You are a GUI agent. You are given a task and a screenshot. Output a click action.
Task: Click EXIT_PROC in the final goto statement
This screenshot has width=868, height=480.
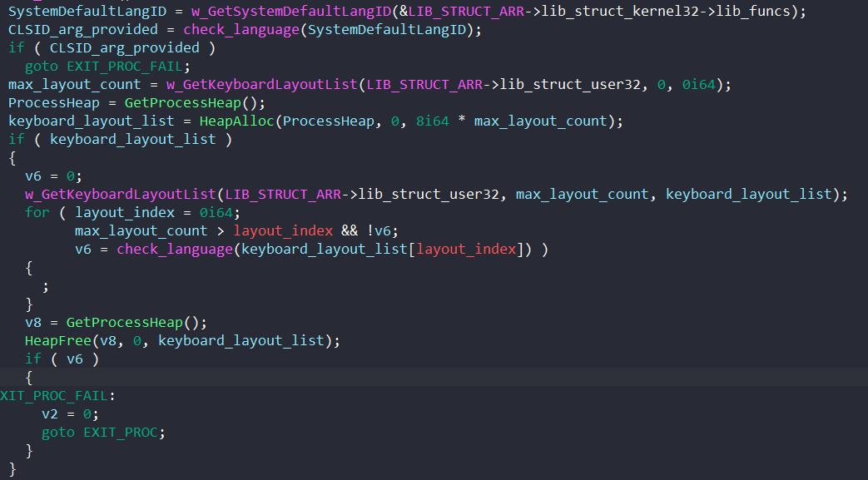(x=121, y=432)
